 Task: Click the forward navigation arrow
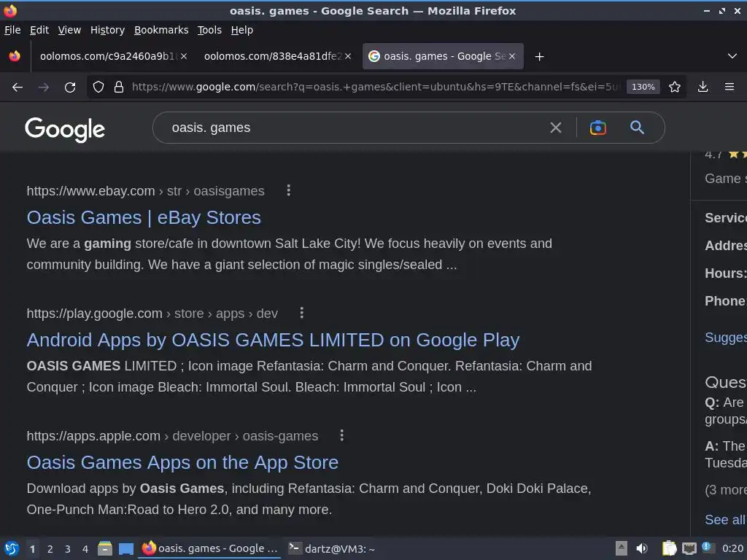43,87
